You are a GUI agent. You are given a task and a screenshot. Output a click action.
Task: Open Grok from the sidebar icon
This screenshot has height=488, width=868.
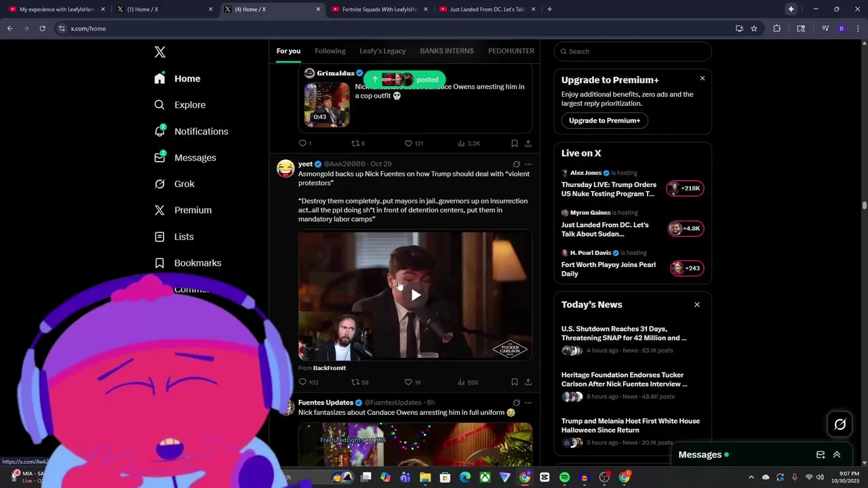tap(159, 184)
